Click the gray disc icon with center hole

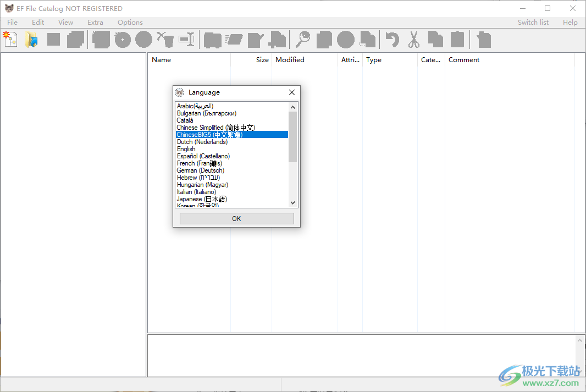(123, 40)
